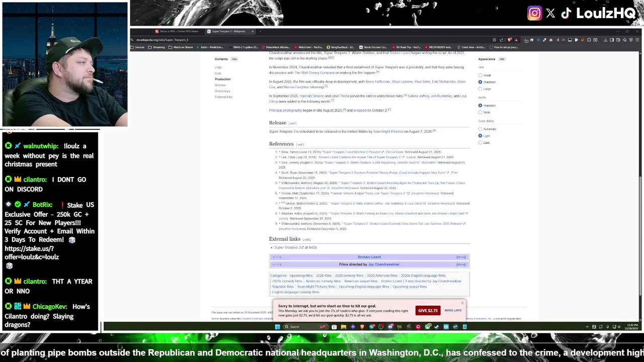Open the BangYourBuck bookmark
The width and height of the screenshot is (644, 362).
tap(340, 47)
